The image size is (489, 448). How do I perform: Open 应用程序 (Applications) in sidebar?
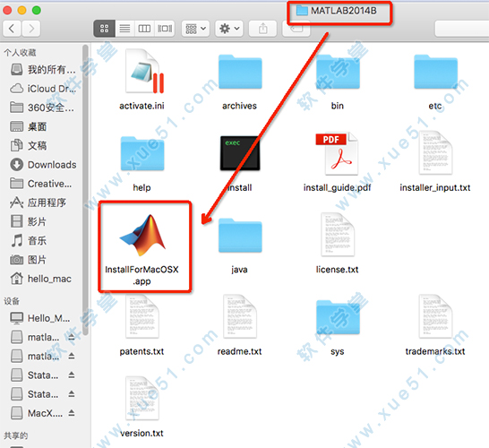(x=38, y=202)
